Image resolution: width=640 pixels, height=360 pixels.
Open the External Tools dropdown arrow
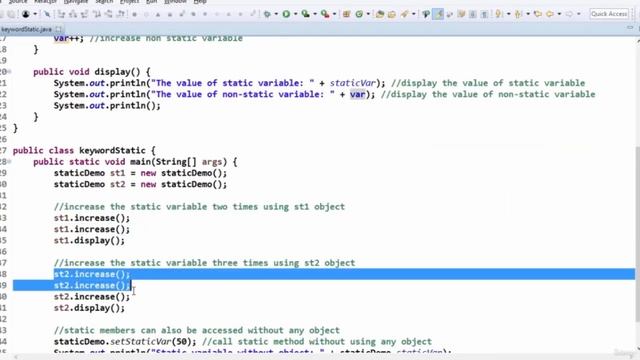click(x=334, y=14)
